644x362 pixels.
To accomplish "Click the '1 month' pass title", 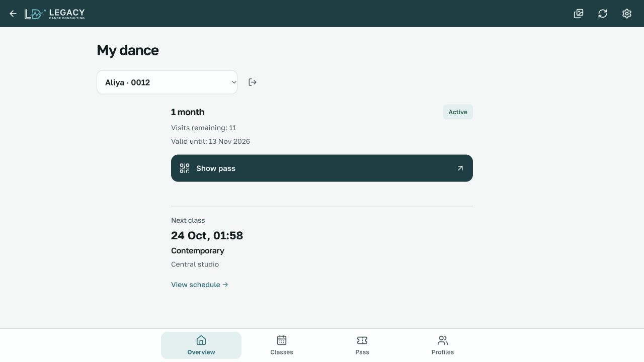I will tap(188, 112).
